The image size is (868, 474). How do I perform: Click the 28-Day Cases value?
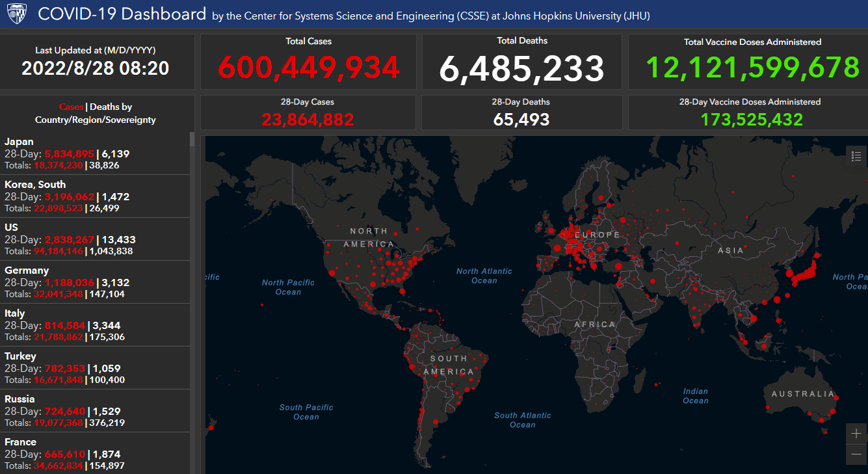tap(308, 120)
